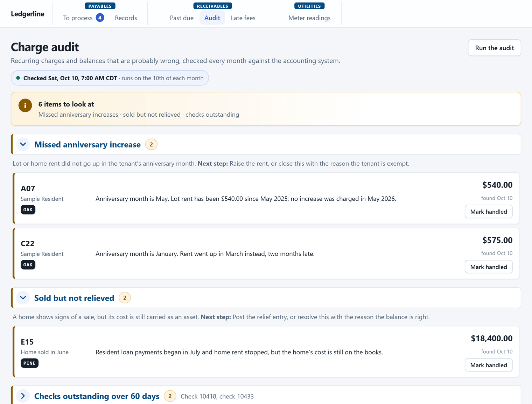Click the Missed anniversary increase title

[x=87, y=144]
